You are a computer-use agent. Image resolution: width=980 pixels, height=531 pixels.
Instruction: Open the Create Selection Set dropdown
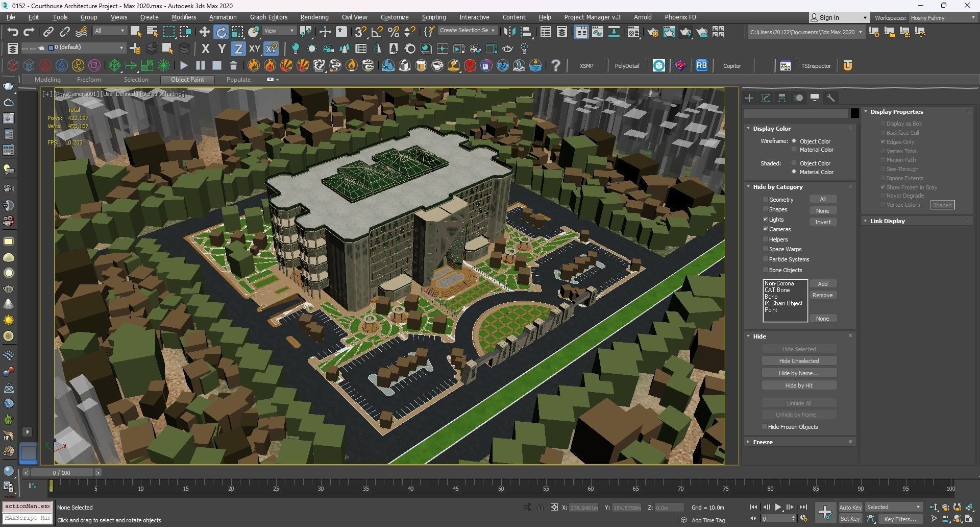point(467,31)
